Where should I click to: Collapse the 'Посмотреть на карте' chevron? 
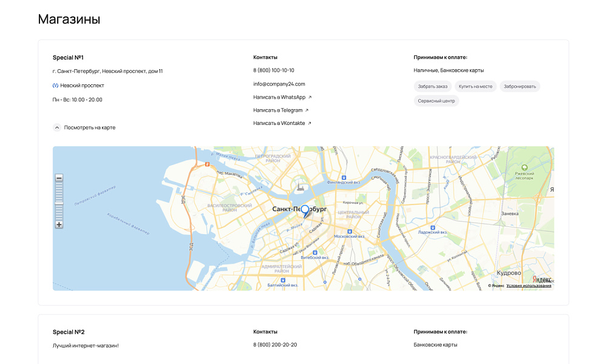tap(57, 127)
